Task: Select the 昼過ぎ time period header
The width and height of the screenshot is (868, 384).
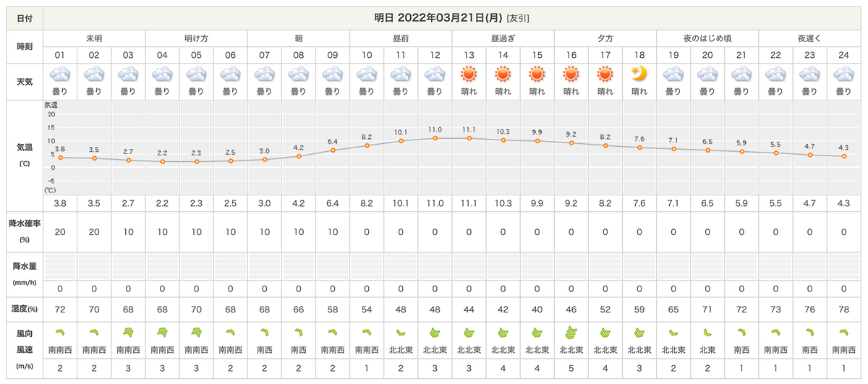Action: [x=503, y=37]
